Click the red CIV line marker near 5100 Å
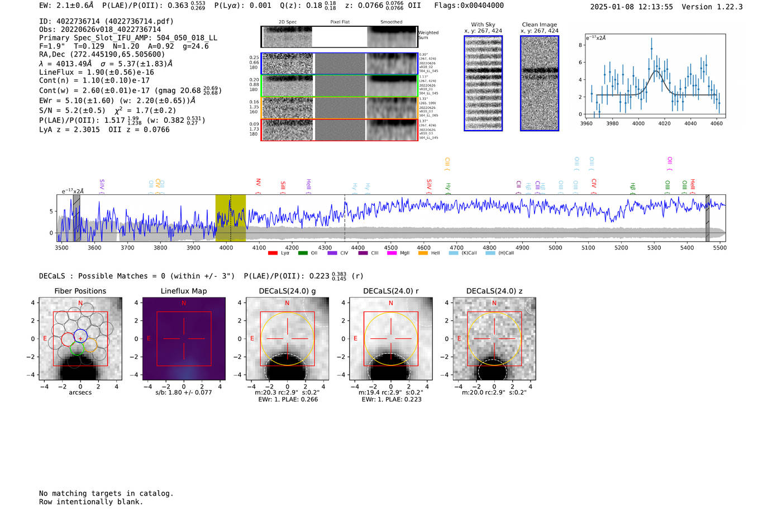The width and height of the screenshot is (782, 532). pyautogui.click(x=594, y=184)
